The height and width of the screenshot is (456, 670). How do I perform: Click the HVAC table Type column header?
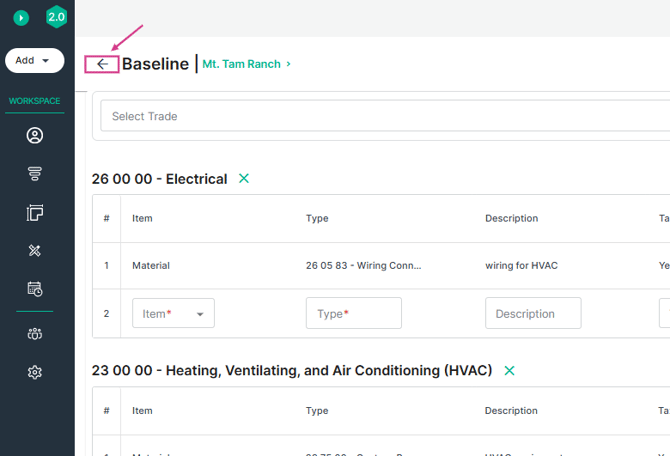317,411
